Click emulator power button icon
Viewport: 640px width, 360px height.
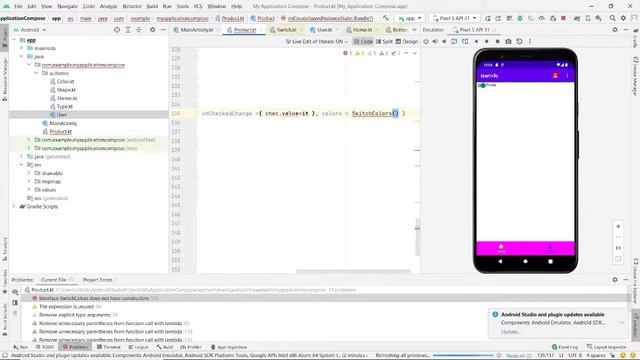[426, 42]
